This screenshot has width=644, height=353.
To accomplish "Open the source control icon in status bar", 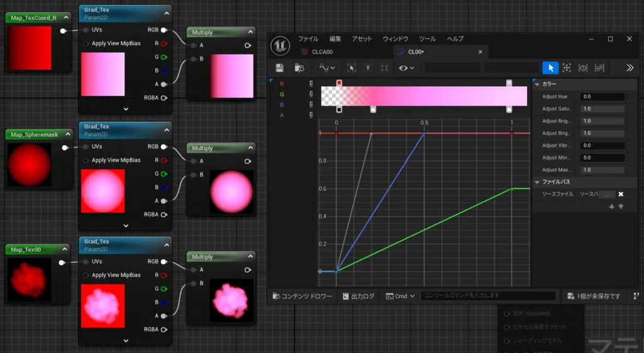I will click(x=636, y=296).
